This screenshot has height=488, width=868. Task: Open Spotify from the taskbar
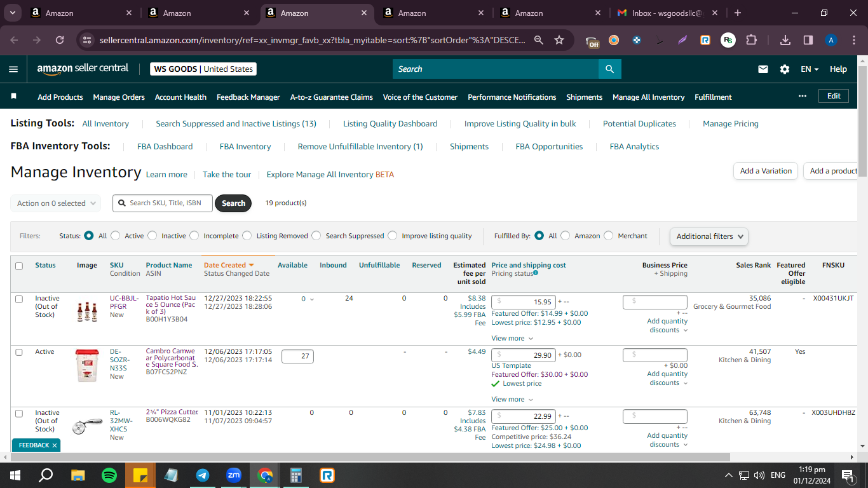109,475
